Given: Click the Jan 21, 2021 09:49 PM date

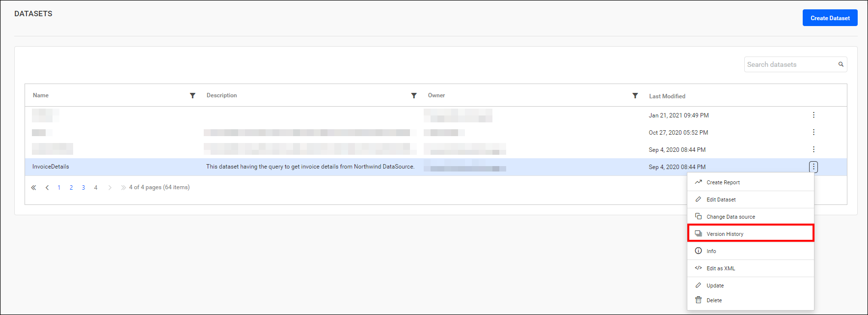Looking at the screenshot, I should coord(678,115).
